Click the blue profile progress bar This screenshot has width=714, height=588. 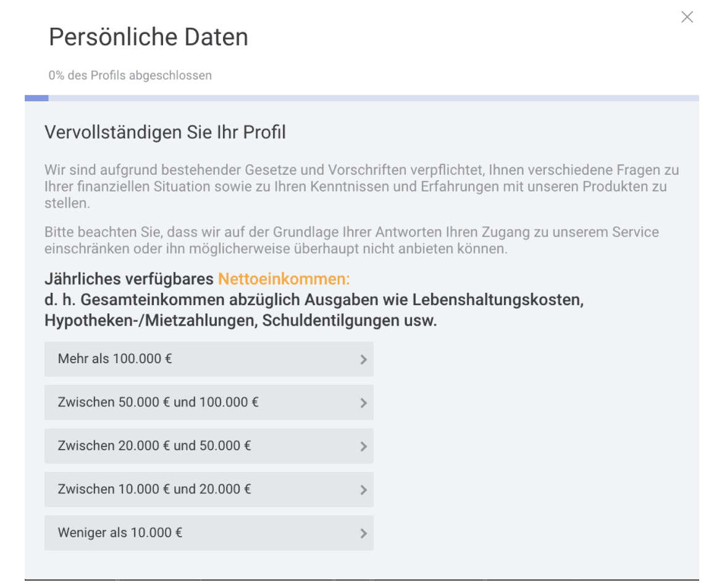[x=36, y=98]
